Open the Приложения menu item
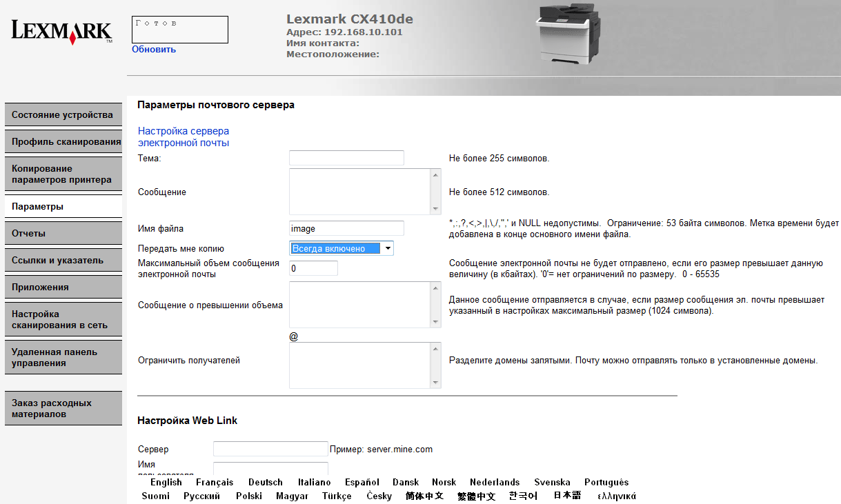The image size is (841, 504). (x=63, y=287)
